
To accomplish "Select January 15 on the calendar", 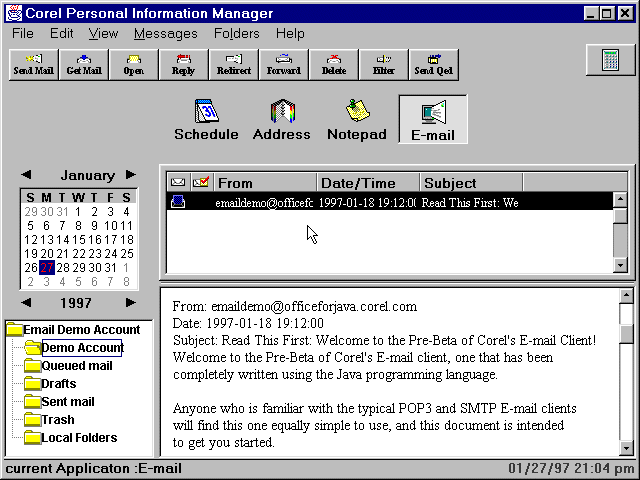I will (78, 240).
